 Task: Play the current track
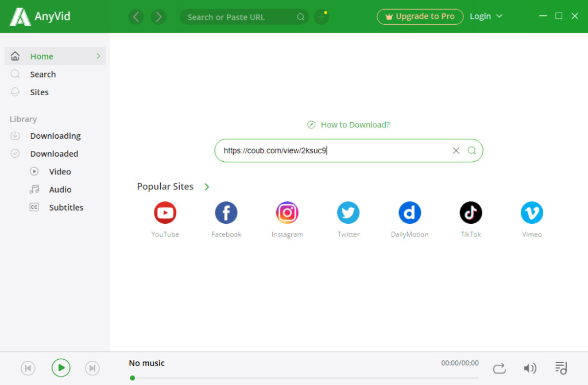click(x=61, y=368)
